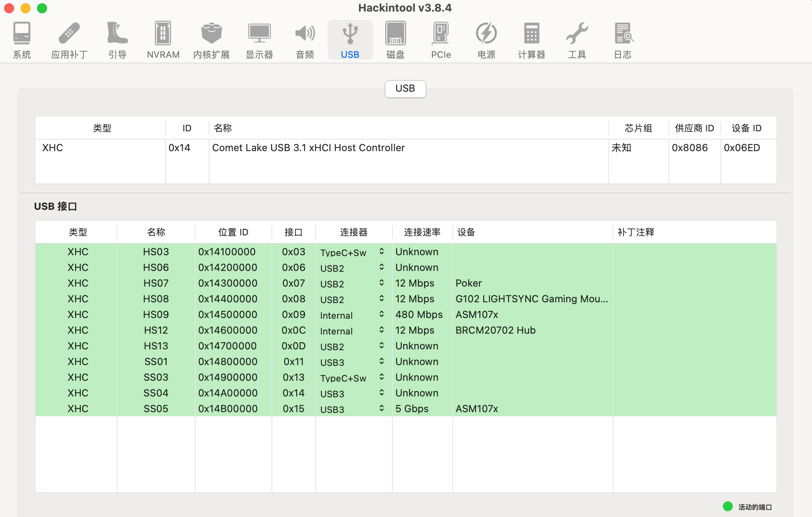Viewport: 812px width, 517px height.
Task: Click empty patch comment field for HS07
Action: click(x=695, y=283)
